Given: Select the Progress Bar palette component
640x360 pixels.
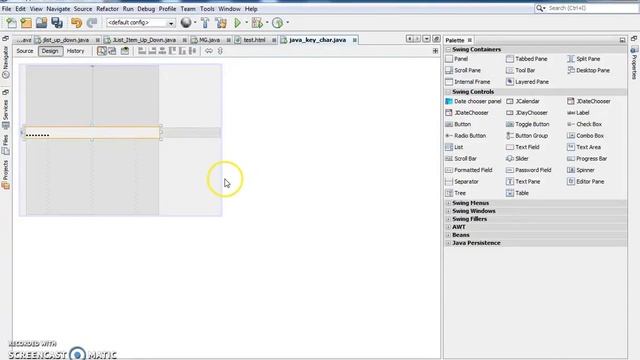Looking at the screenshot, I should click(587, 158).
